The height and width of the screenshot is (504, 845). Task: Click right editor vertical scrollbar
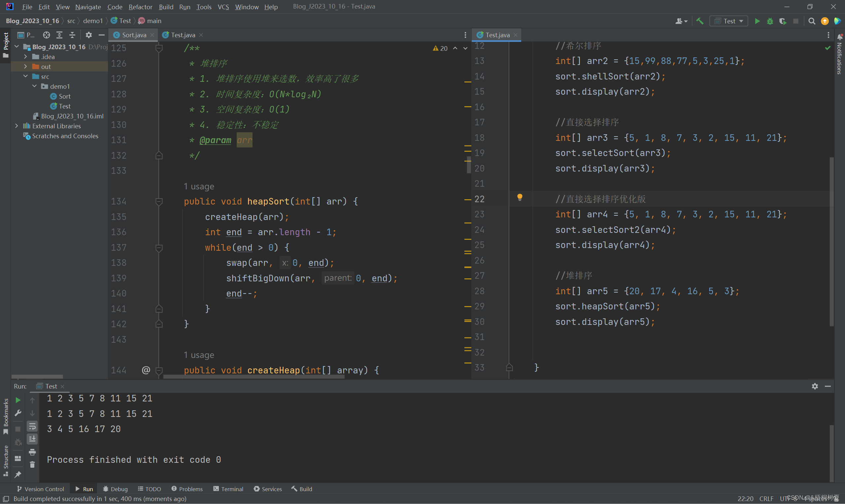pos(831,241)
